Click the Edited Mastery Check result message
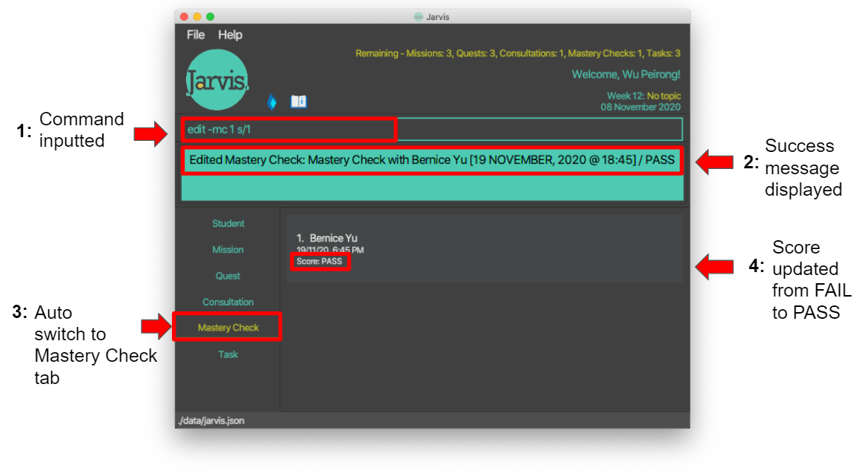Viewport: 868px width, 473px height. pyautogui.click(x=432, y=160)
